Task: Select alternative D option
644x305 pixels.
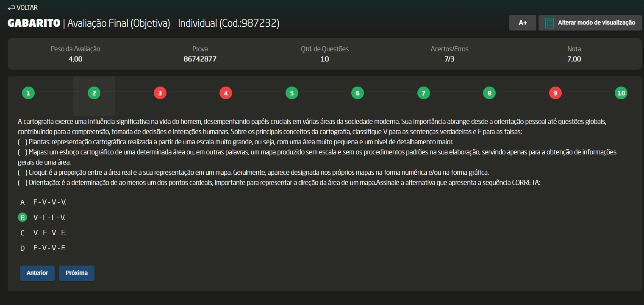Action: [22, 248]
